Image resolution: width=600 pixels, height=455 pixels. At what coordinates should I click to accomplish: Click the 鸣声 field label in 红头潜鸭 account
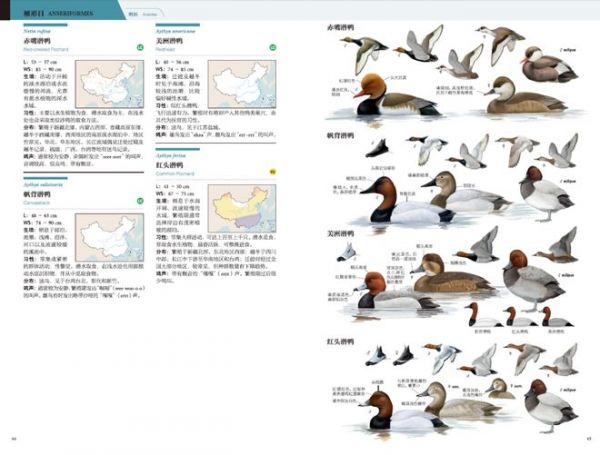coord(161,274)
